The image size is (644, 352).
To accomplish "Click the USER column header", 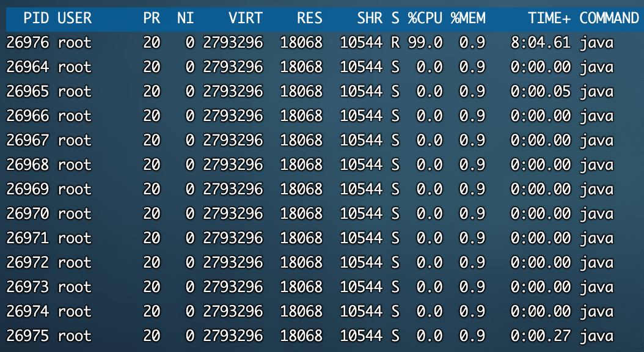I will 75,18.
